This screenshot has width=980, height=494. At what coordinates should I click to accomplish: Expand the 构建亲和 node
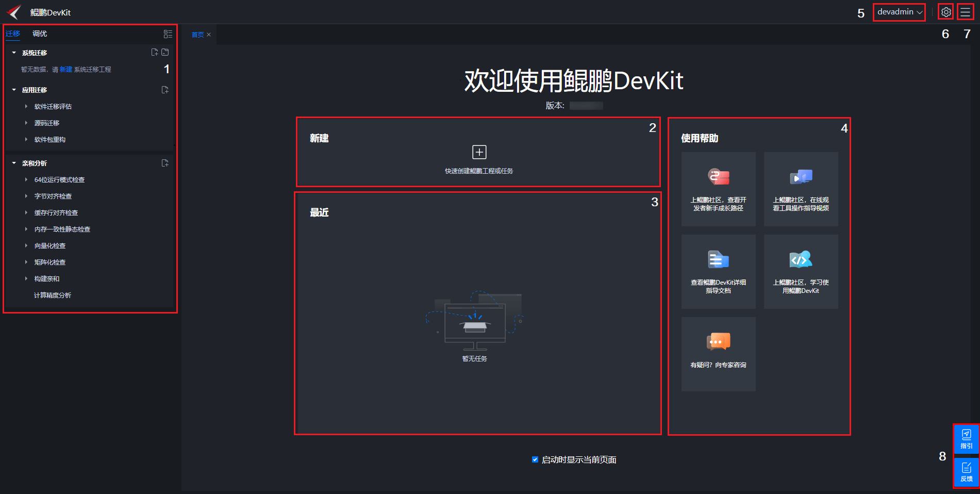coord(26,278)
